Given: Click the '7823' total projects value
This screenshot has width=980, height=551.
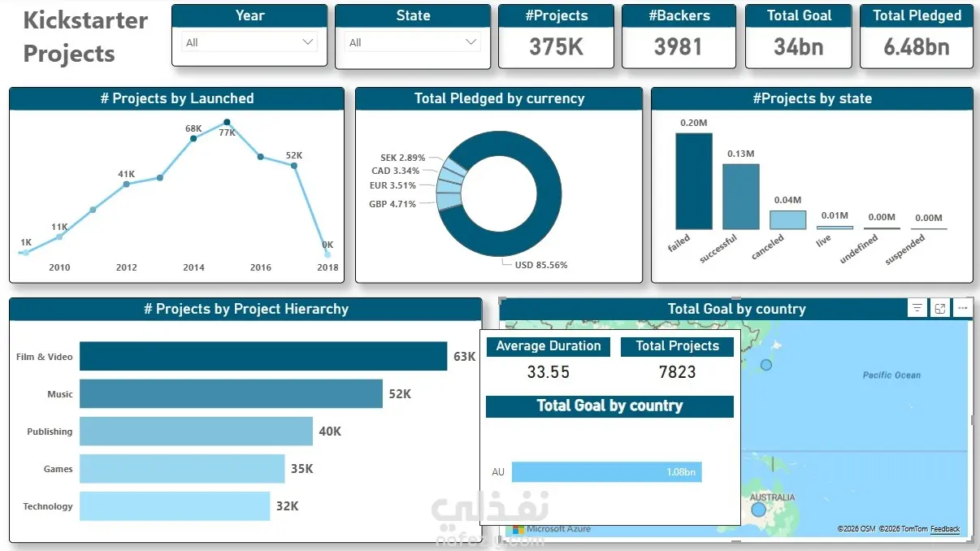Looking at the screenshot, I should point(677,372).
